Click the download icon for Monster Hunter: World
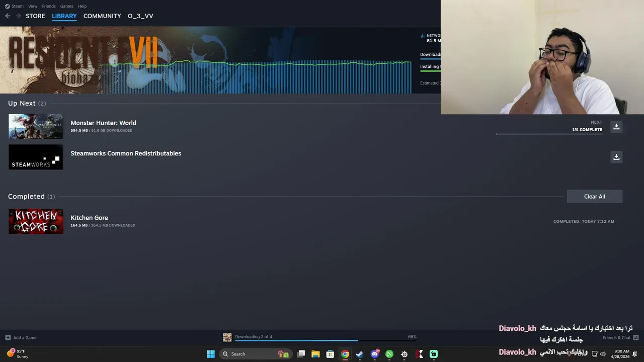The image size is (644, 362). pos(616,127)
